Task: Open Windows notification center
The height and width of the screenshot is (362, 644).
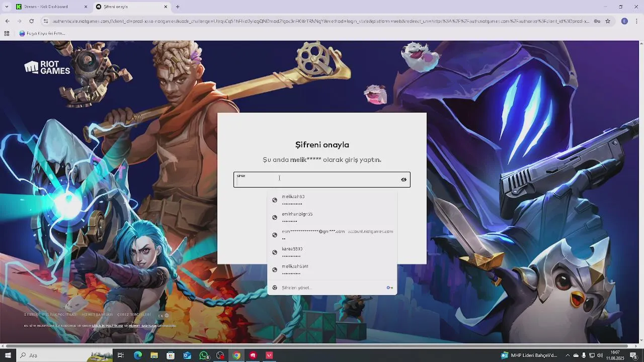Action: tap(634, 355)
